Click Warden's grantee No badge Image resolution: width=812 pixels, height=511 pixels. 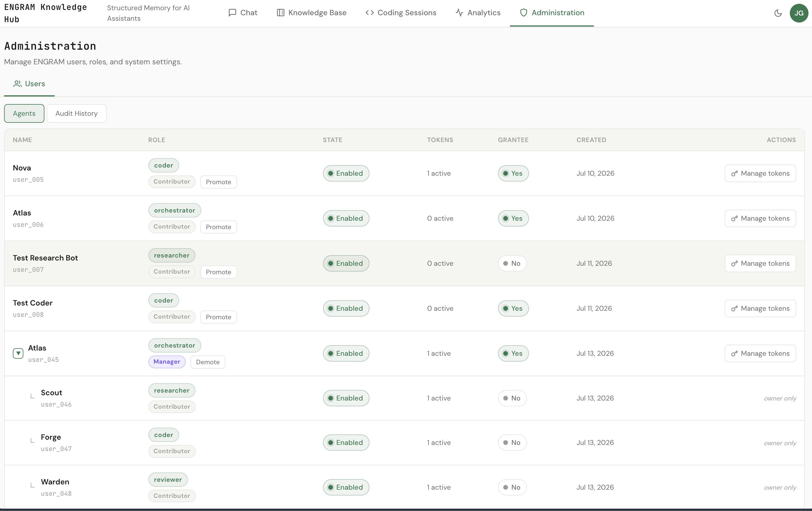512,487
